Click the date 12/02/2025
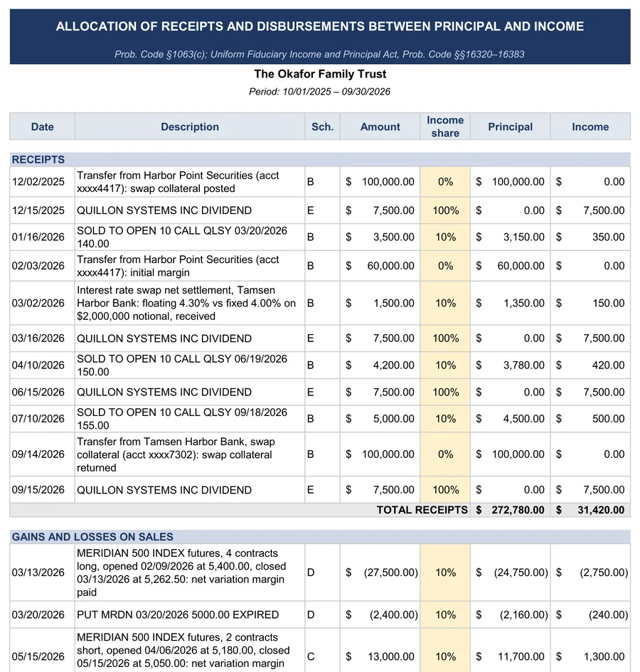Viewport: 640px width, 672px height. [38, 182]
